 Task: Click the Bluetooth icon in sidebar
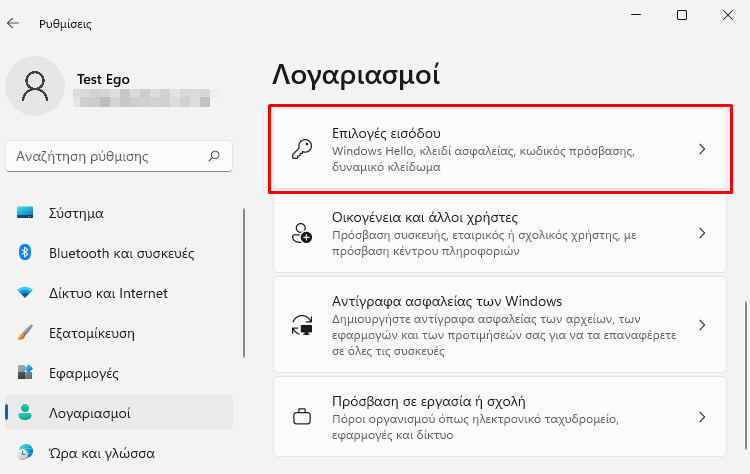click(25, 252)
